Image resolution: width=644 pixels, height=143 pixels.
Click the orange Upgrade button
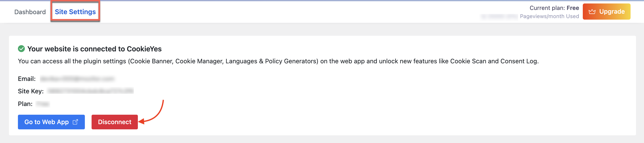[606, 11]
